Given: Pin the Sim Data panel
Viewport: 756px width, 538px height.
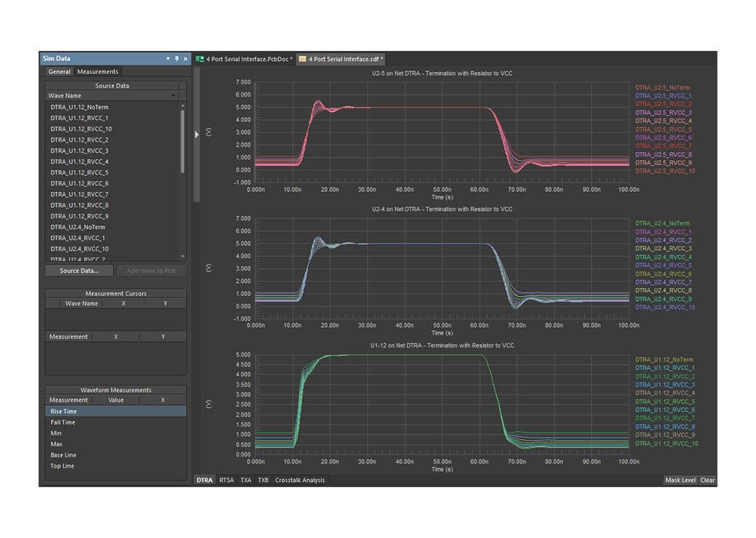Looking at the screenshot, I should tap(177, 59).
